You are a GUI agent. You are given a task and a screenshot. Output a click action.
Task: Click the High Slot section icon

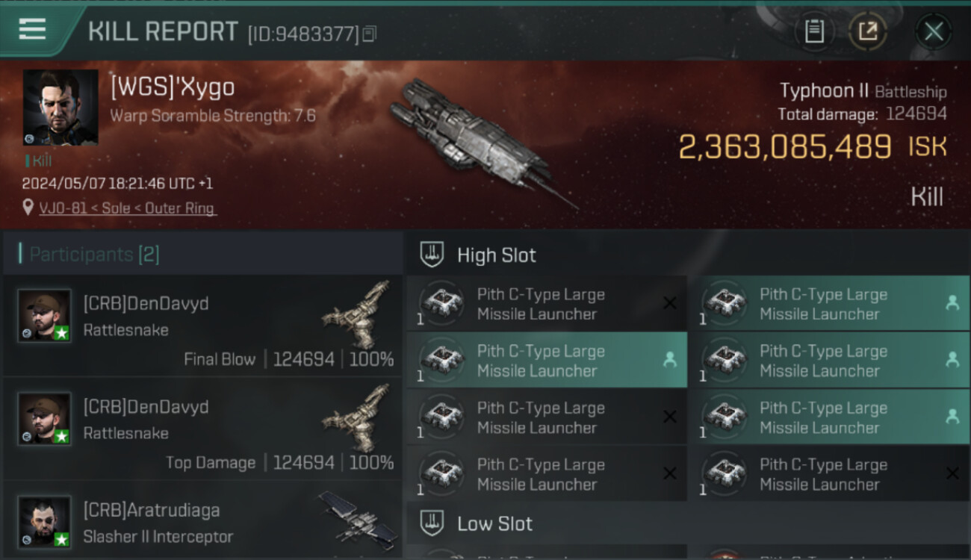432,255
